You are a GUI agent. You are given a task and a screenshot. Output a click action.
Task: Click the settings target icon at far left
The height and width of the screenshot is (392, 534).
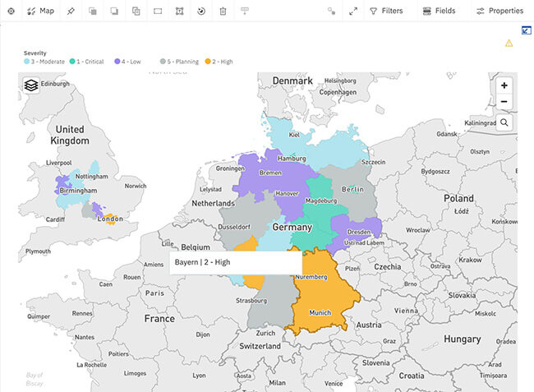(11, 12)
